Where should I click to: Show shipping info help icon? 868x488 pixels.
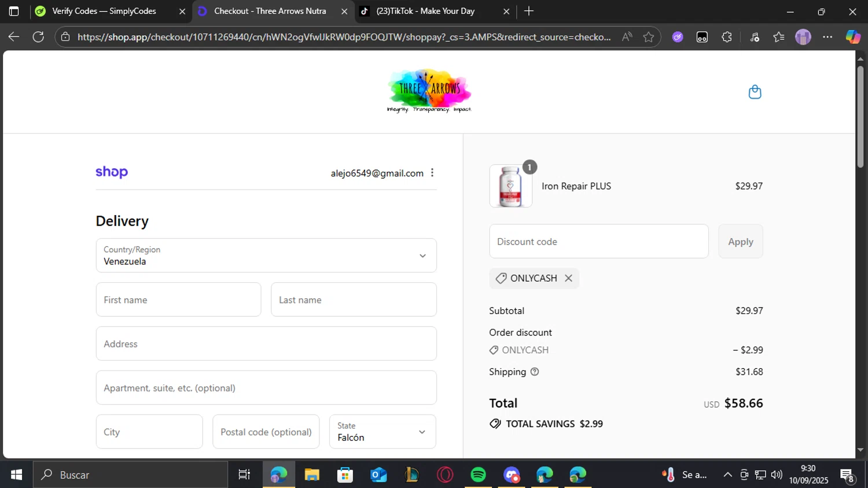(x=535, y=372)
